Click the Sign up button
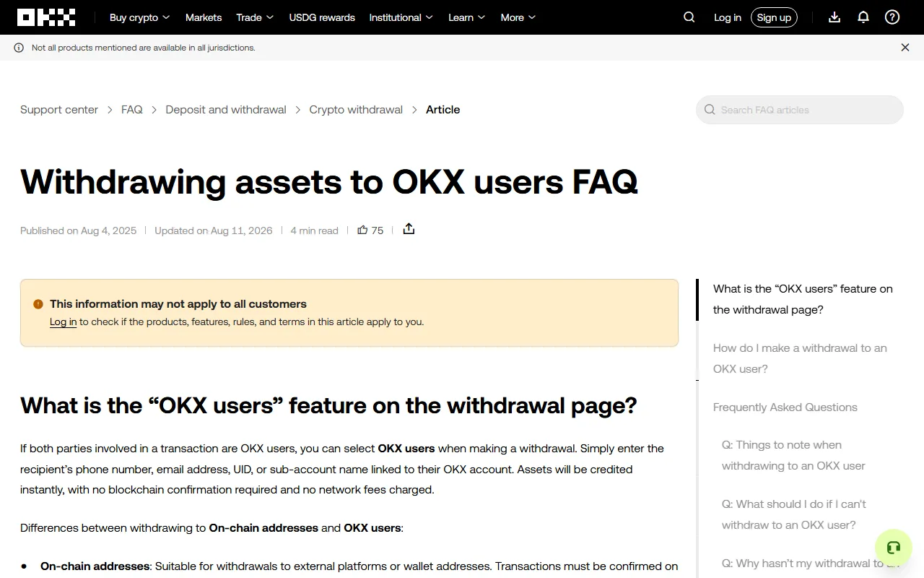The height and width of the screenshot is (578, 924). (x=774, y=17)
